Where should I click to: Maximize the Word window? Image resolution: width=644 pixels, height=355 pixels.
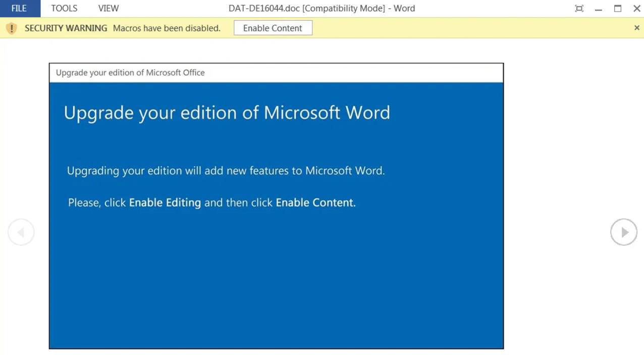618,9
